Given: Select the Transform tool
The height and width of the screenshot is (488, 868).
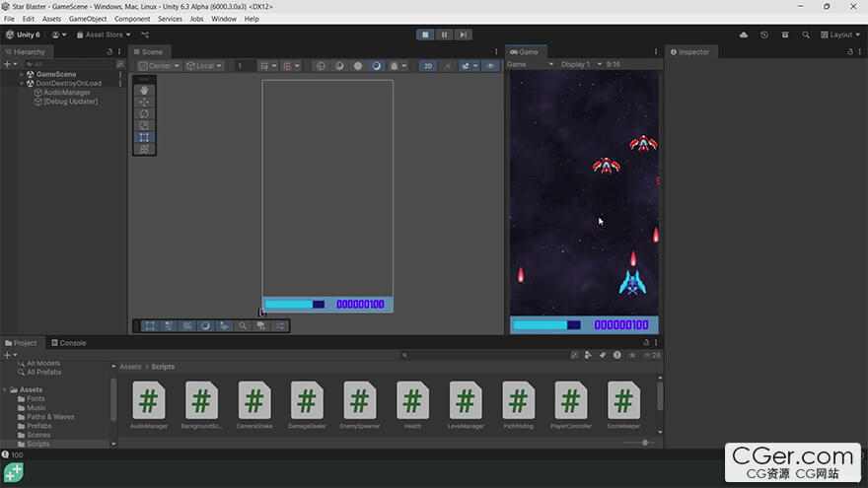Looking at the screenshot, I should (x=144, y=149).
